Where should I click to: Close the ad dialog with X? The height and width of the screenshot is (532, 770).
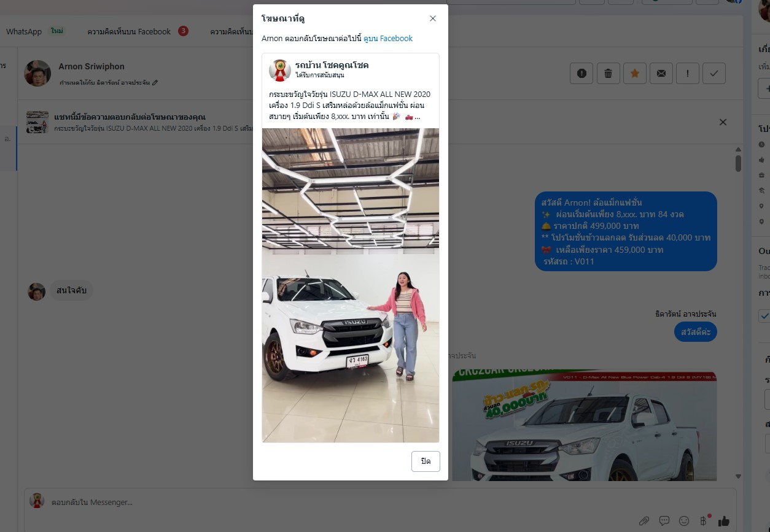pyautogui.click(x=433, y=18)
